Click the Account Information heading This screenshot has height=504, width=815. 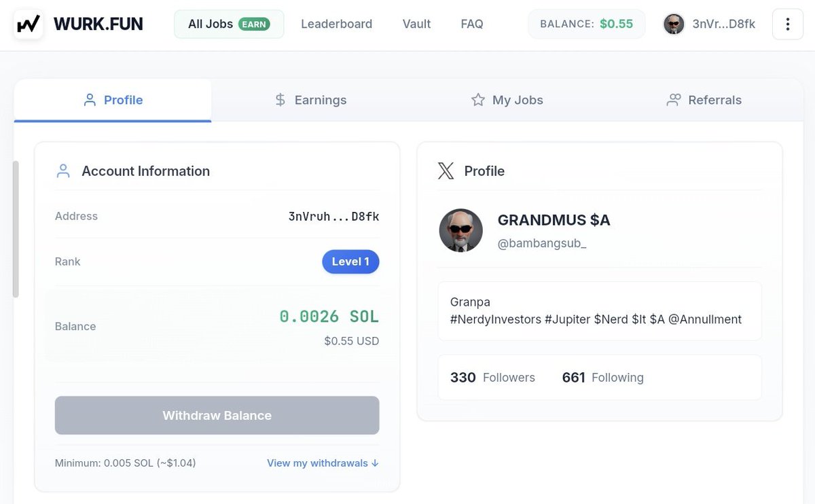(x=146, y=171)
